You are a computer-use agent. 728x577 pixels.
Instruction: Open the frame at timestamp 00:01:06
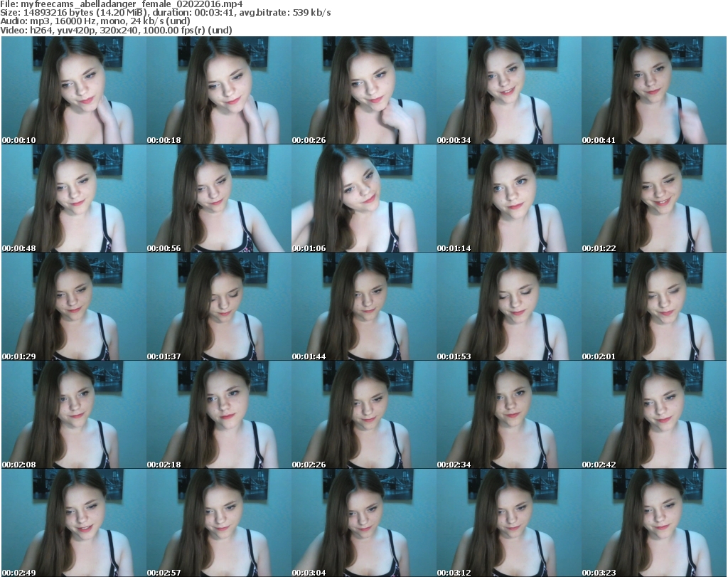pos(363,198)
